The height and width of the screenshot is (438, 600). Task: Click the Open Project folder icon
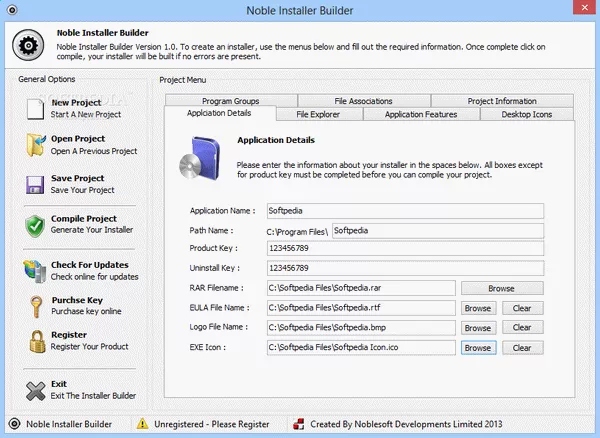[x=36, y=145]
